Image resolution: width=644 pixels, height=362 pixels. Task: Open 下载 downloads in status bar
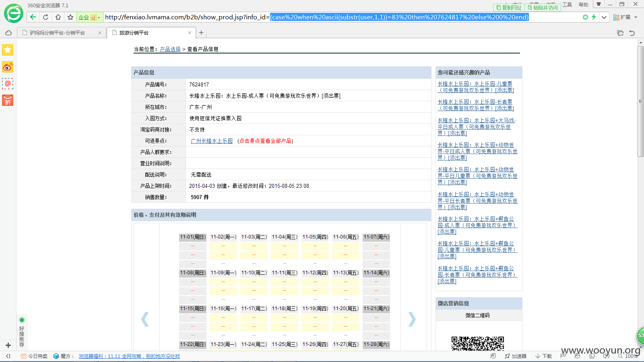(x=544, y=356)
